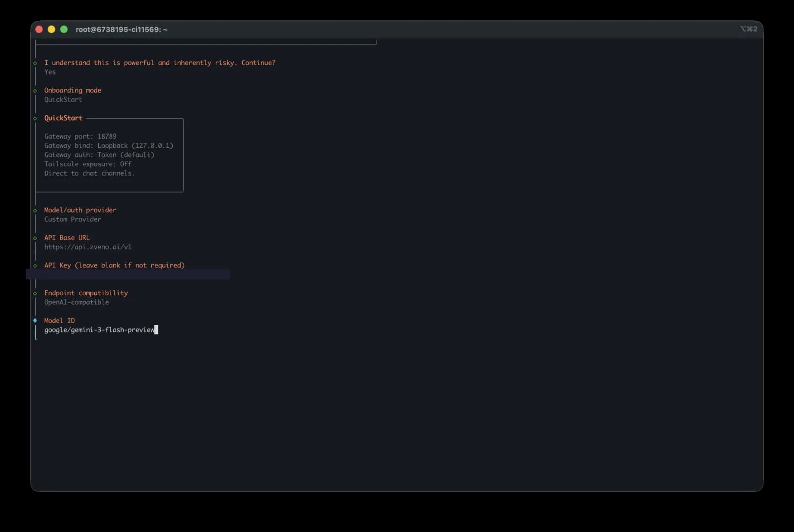The image size is (794, 532).
Task: Click the green diamond beside Model/auth provider
Action: tap(35, 210)
